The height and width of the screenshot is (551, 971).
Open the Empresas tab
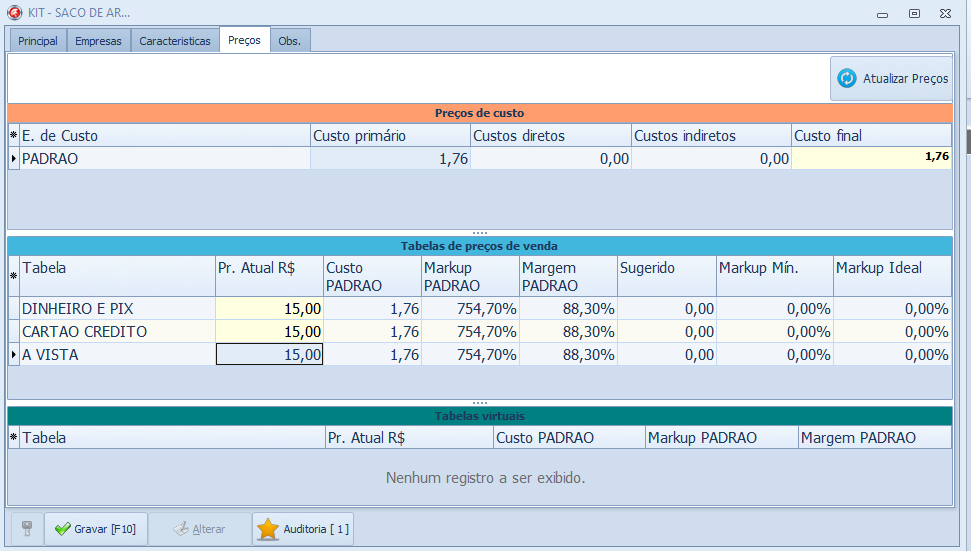pyautogui.click(x=98, y=41)
